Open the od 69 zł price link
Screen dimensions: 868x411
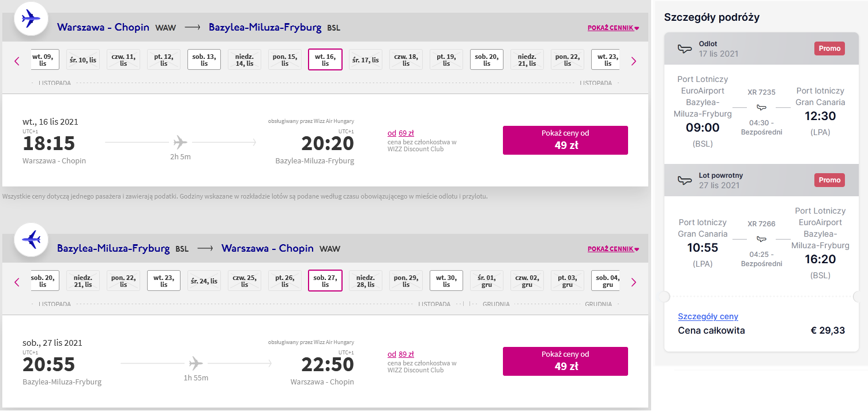401,133
